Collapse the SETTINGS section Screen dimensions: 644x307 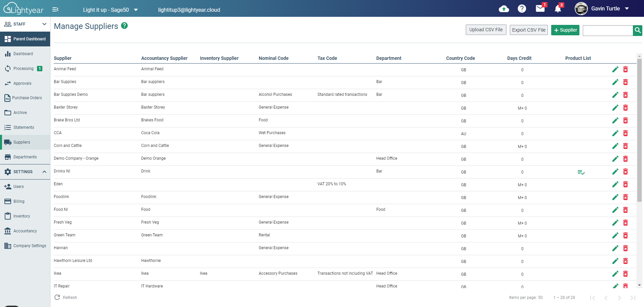(x=44, y=172)
